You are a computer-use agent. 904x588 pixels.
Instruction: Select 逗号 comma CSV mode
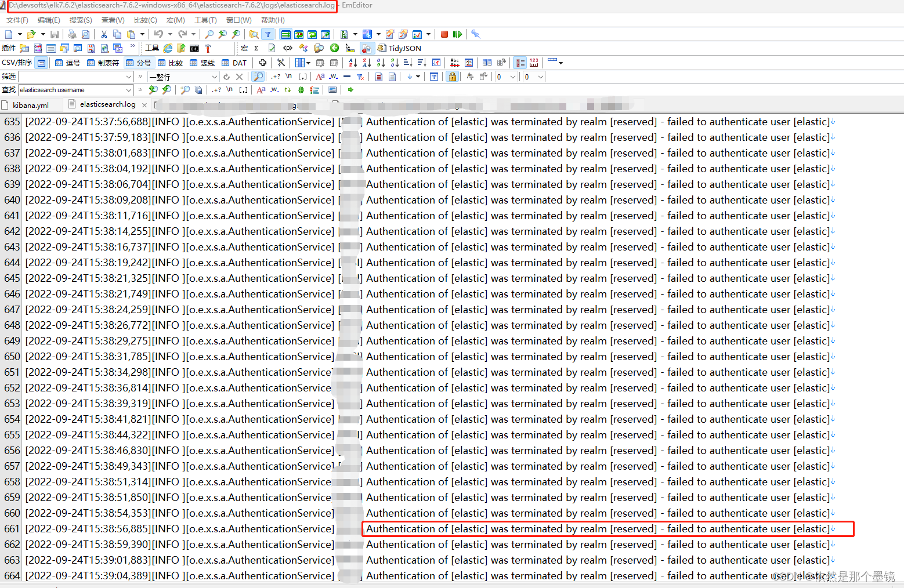(x=68, y=63)
